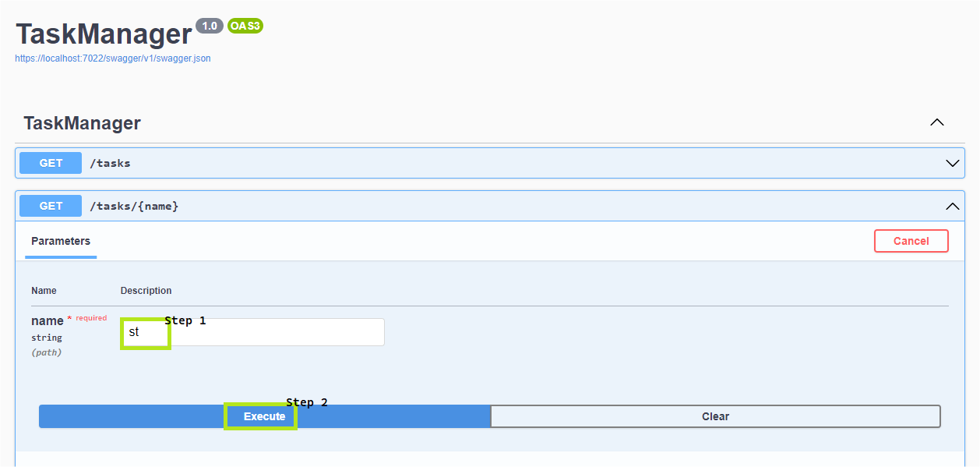The height and width of the screenshot is (467, 980).
Task: Click the Description column header
Action: coord(146,291)
